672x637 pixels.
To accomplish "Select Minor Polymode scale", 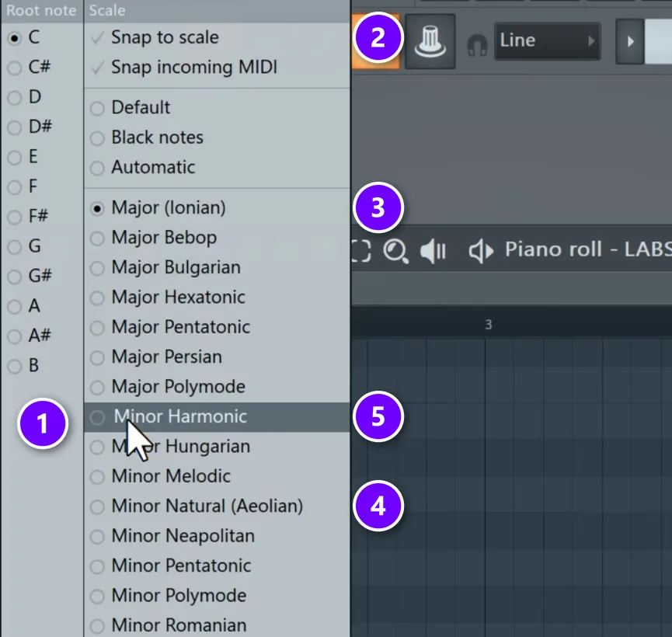I will (217, 595).
